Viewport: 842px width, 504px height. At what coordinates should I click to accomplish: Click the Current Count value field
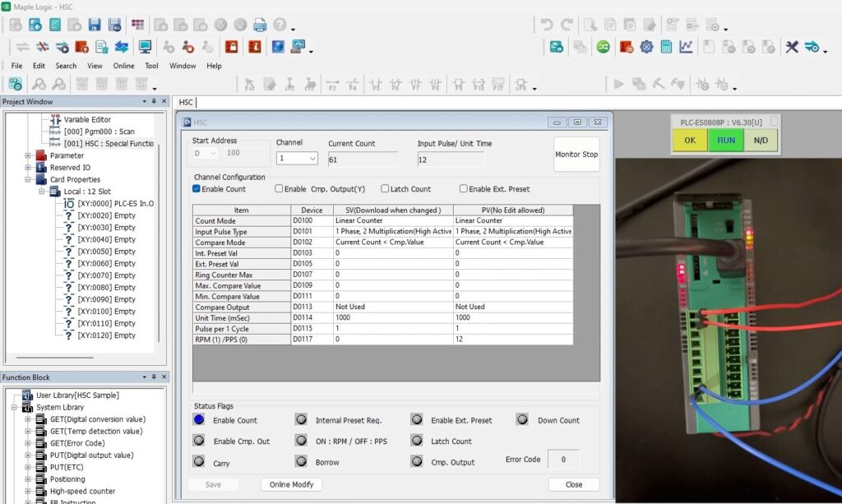363,160
